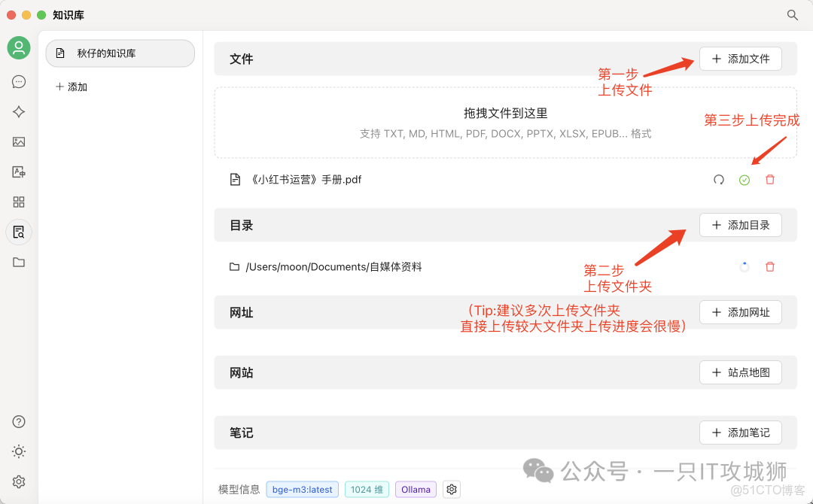Image resolution: width=813 pixels, height=504 pixels.
Task: Open the translation tool icon
Action: [x=18, y=172]
